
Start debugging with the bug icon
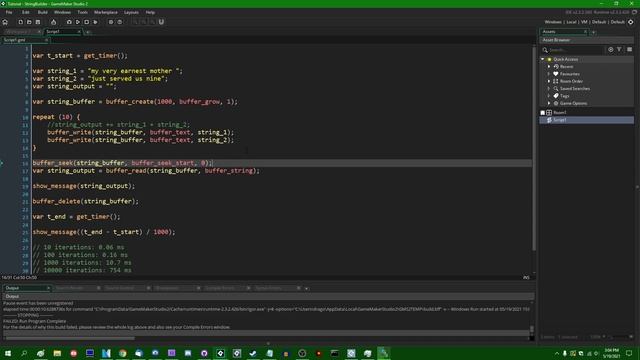(x=69, y=22)
